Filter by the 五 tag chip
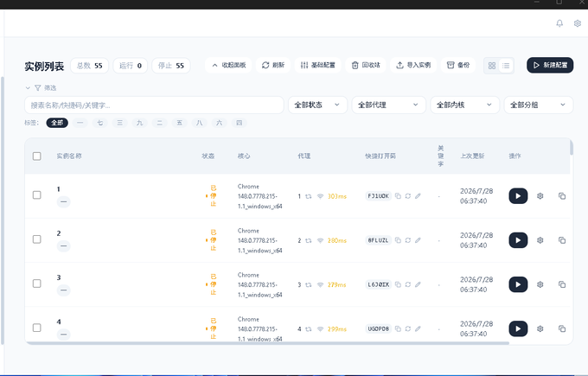Viewport: 588px width, 376px height. tap(179, 123)
